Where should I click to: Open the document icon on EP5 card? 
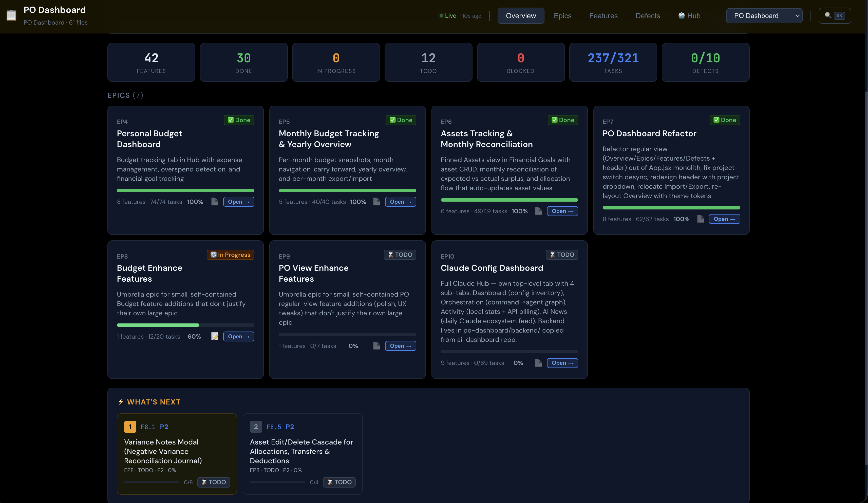click(x=376, y=202)
